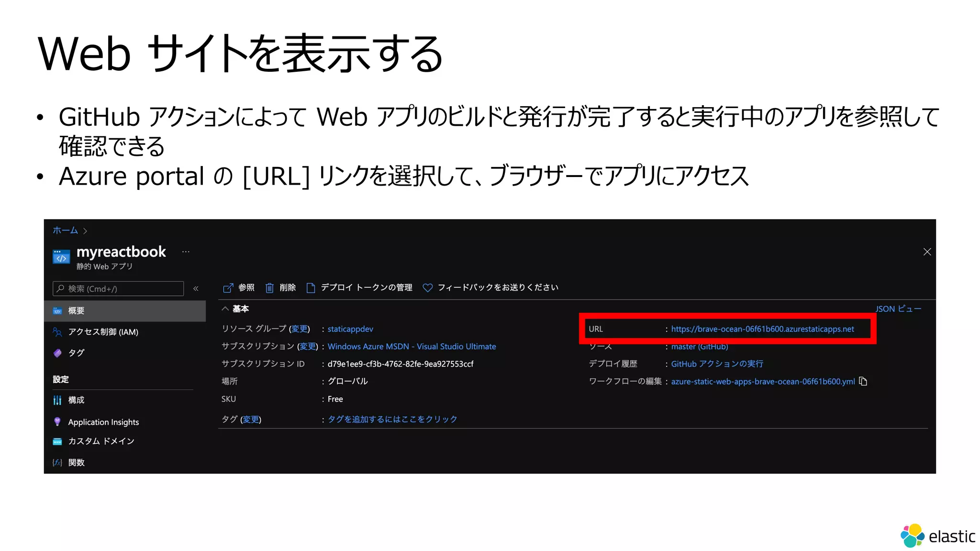Image resolution: width=980 pixels, height=551 pixels.
Task: Open the JSON ビュー link
Action: point(898,309)
